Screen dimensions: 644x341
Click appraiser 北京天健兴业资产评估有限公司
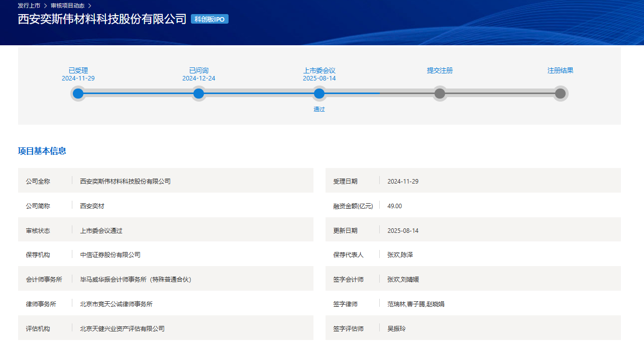(x=122, y=329)
